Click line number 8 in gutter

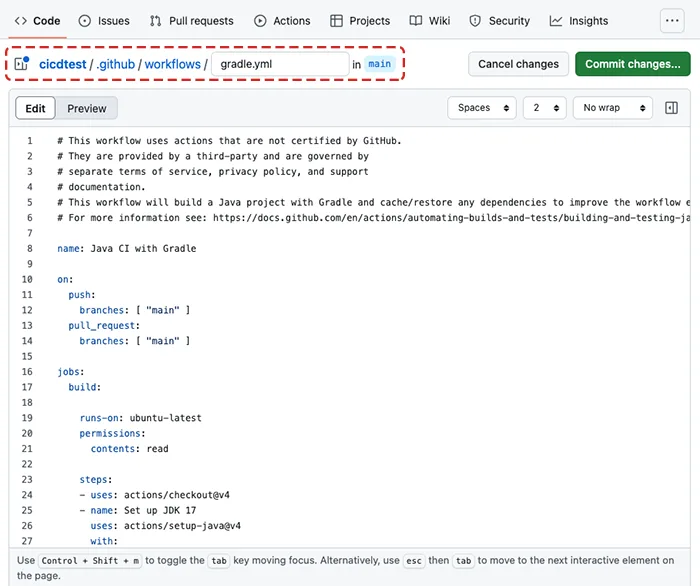30,249
